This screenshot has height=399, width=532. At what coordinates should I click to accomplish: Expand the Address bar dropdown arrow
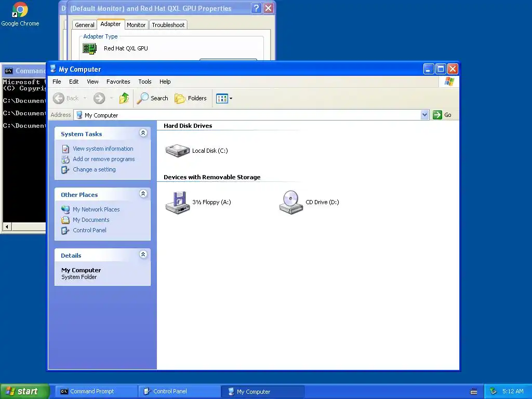coord(424,115)
